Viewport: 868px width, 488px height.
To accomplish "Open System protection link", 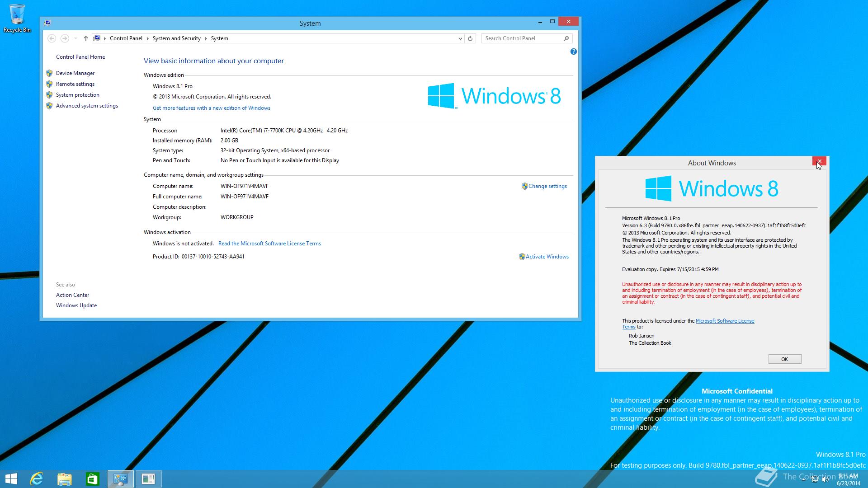I will pyautogui.click(x=77, y=95).
